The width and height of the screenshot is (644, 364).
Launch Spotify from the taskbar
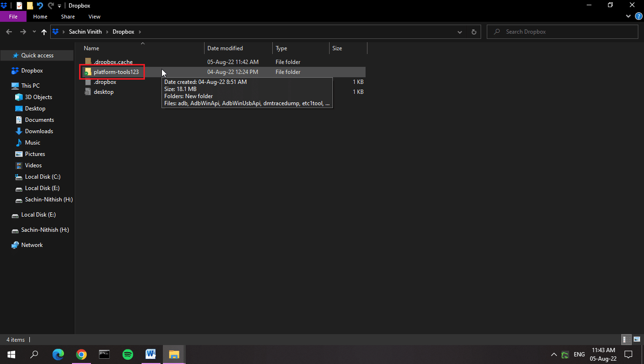[127, 354]
